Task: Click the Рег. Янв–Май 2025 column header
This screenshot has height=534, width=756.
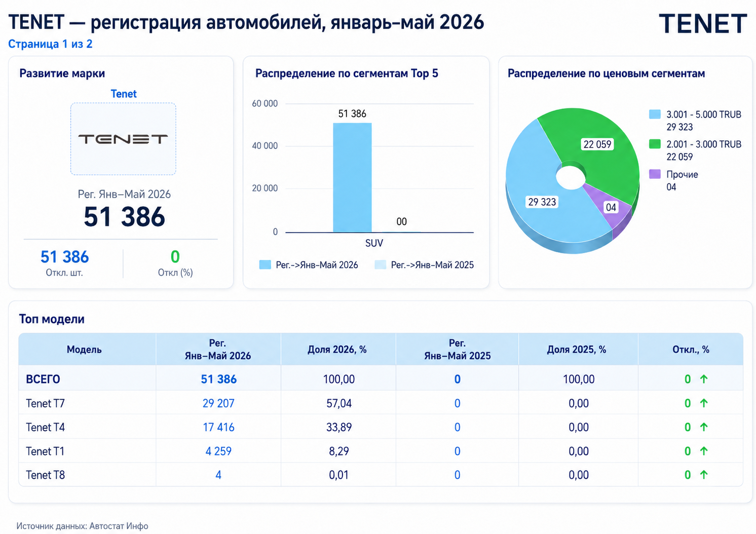Action: tap(458, 350)
